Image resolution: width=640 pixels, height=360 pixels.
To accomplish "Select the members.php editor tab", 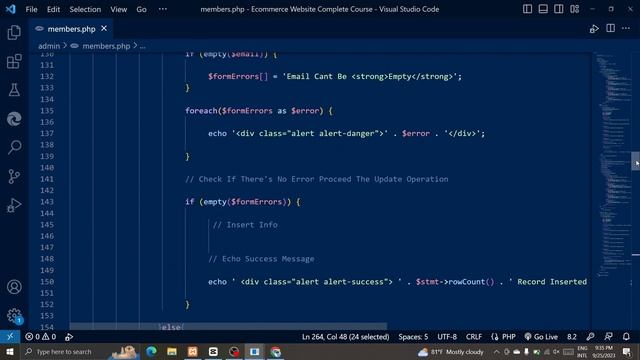I will pyautogui.click(x=71, y=29).
